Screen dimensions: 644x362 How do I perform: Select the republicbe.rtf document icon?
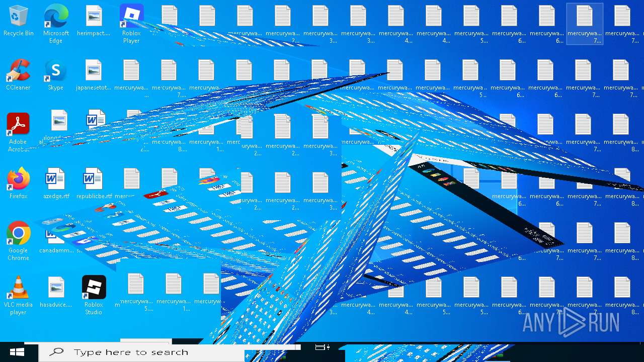tap(94, 184)
